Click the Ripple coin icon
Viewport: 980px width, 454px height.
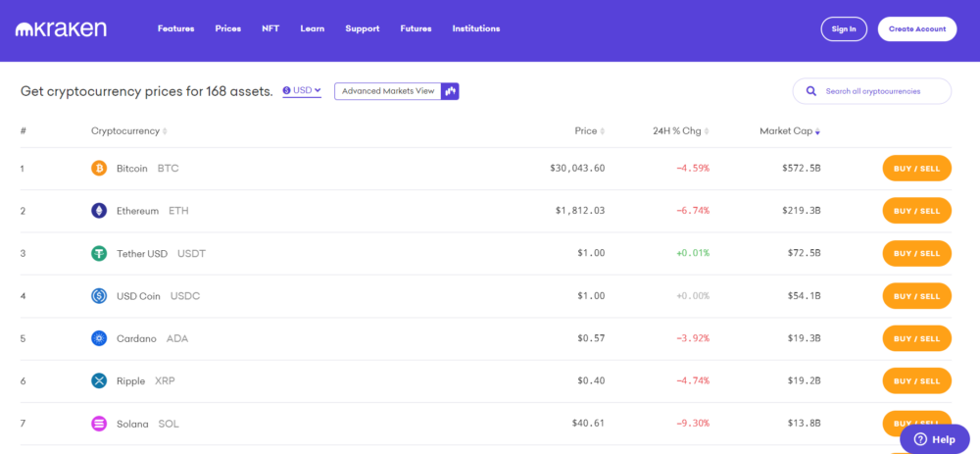tap(99, 380)
